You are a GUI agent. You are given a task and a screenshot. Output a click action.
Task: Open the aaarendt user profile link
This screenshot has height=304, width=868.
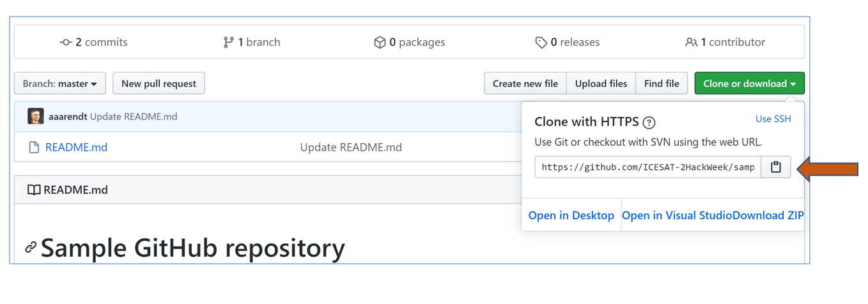[68, 117]
